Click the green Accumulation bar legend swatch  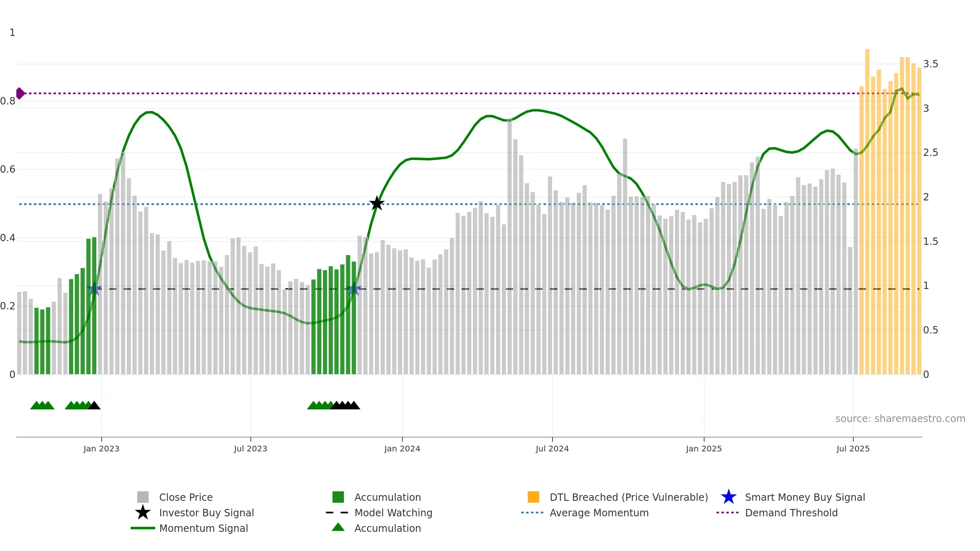tap(338, 497)
